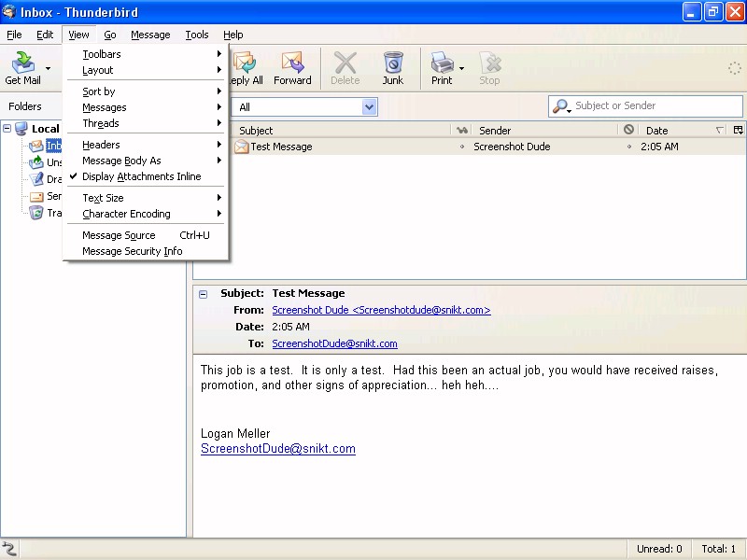Screen dimensions: 747x560
Task: Select the Drafts folder icon
Action: coord(36,179)
